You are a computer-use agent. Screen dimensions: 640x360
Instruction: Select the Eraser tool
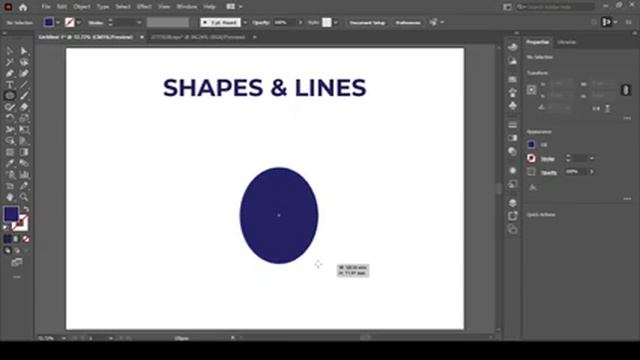24,107
